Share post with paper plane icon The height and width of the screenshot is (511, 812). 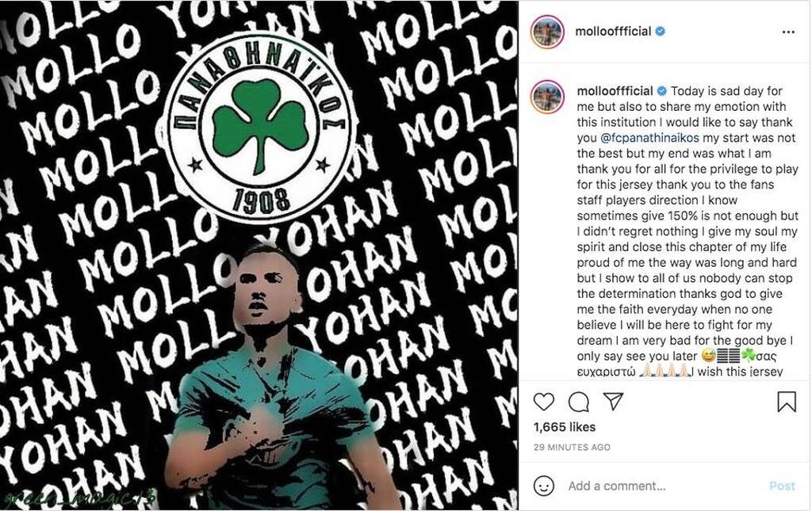tap(613, 402)
